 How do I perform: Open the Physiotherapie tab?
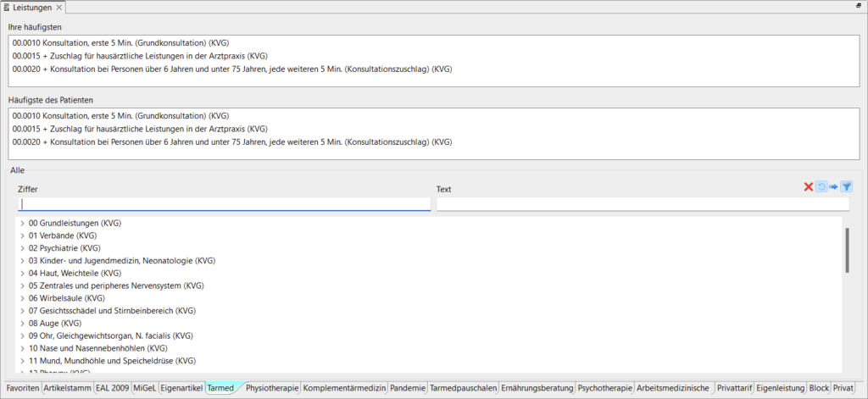(272, 388)
